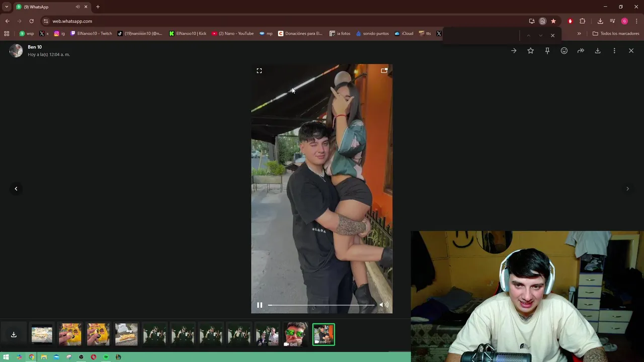Open the Chrome three-dot menu
644x362 pixels.
637,21
